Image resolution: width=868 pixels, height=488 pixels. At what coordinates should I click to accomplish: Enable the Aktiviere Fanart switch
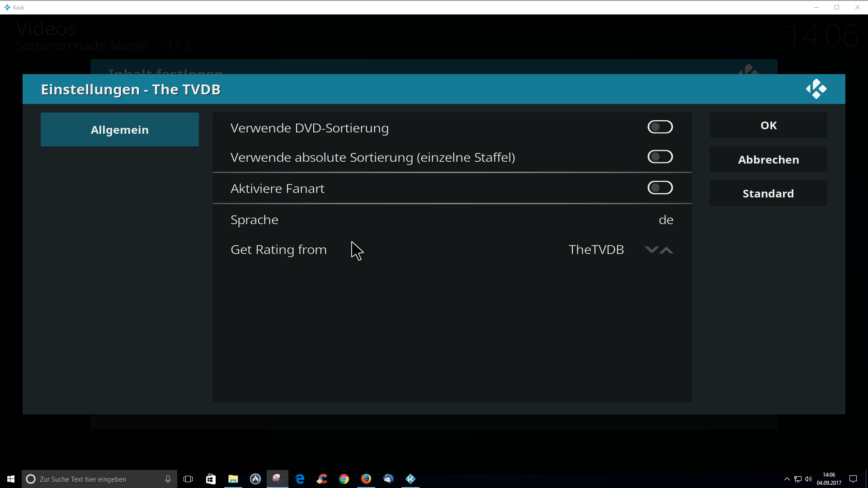pos(660,188)
